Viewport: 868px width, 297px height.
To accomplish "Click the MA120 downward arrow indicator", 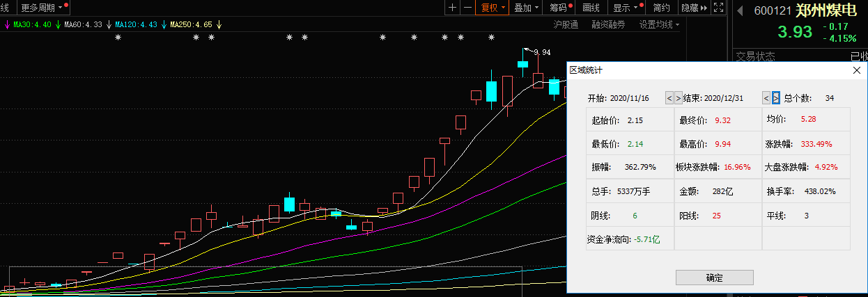I will pos(164,24).
